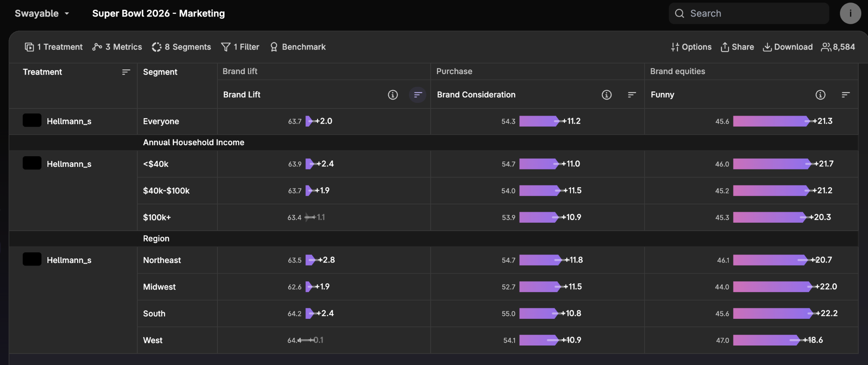Open the 1 Treatment menu

point(53,47)
